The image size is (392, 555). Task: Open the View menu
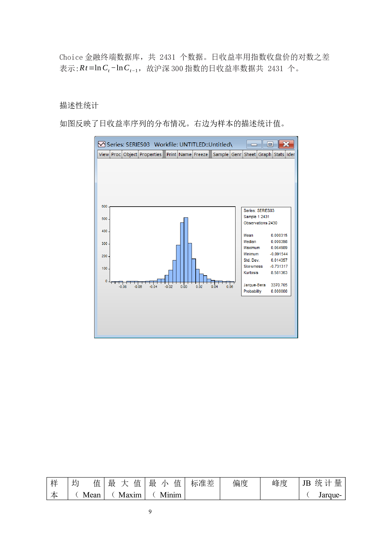click(x=104, y=154)
